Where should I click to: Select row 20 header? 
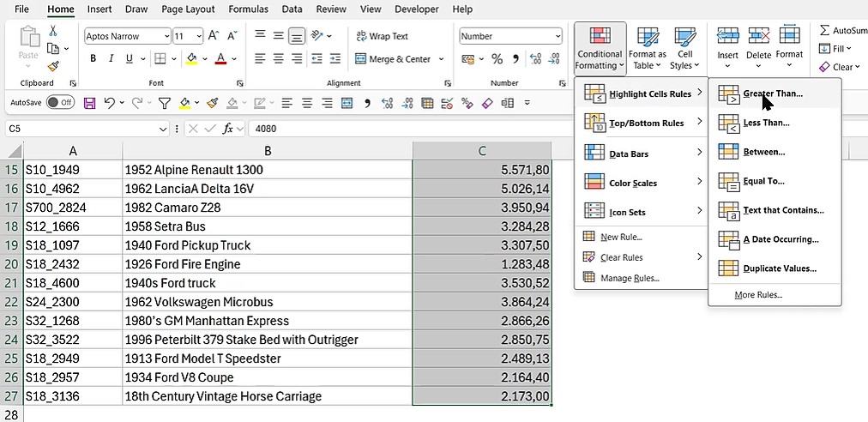click(x=11, y=264)
